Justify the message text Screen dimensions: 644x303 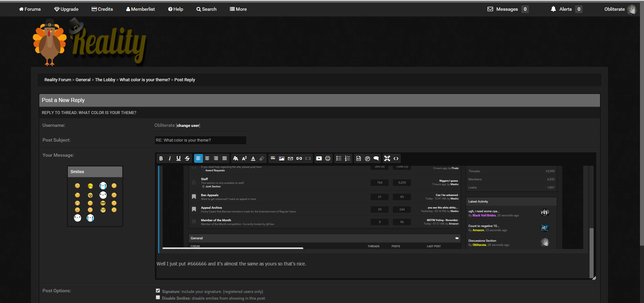[225, 158]
